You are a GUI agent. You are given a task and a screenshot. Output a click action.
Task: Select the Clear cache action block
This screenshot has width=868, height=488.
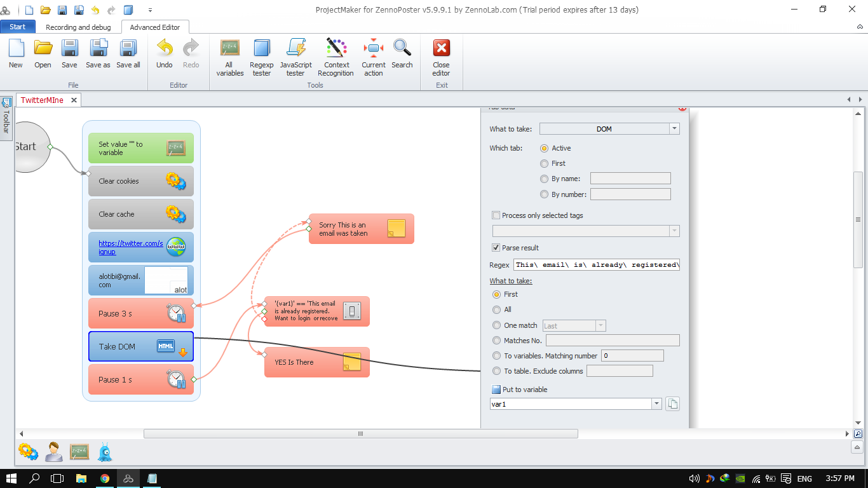[x=141, y=214]
